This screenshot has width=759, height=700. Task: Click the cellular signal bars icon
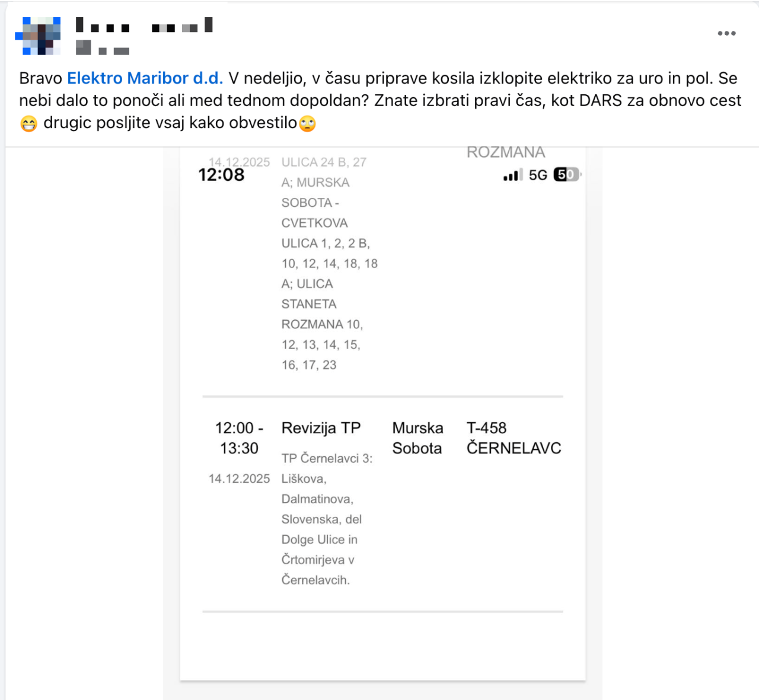click(x=512, y=175)
